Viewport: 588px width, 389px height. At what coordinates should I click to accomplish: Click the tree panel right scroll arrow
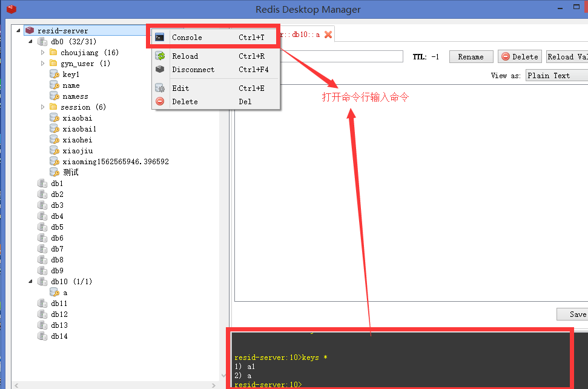tap(214, 385)
